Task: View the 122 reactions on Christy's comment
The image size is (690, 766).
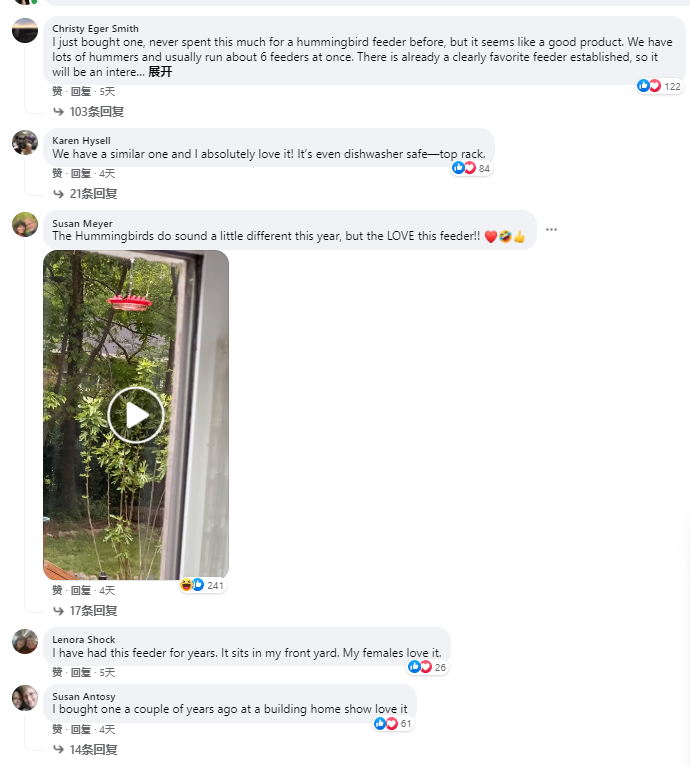Action: pos(659,86)
